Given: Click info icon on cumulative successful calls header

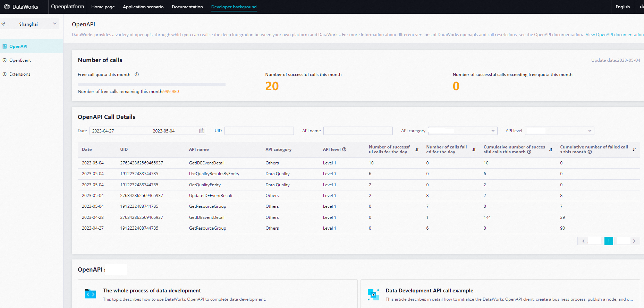Looking at the screenshot, I should click(529, 152).
